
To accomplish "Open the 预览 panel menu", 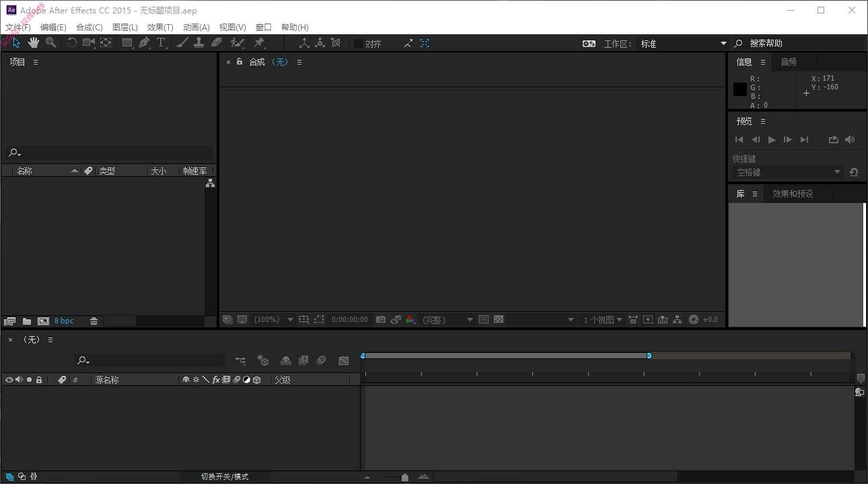I will pyautogui.click(x=763, y=121).
